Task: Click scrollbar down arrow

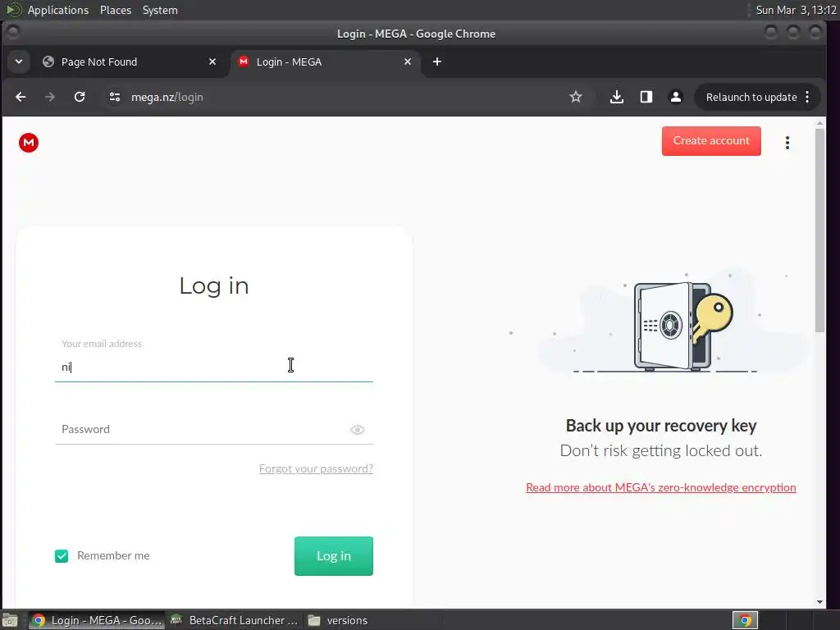Action: click(819, 602)
